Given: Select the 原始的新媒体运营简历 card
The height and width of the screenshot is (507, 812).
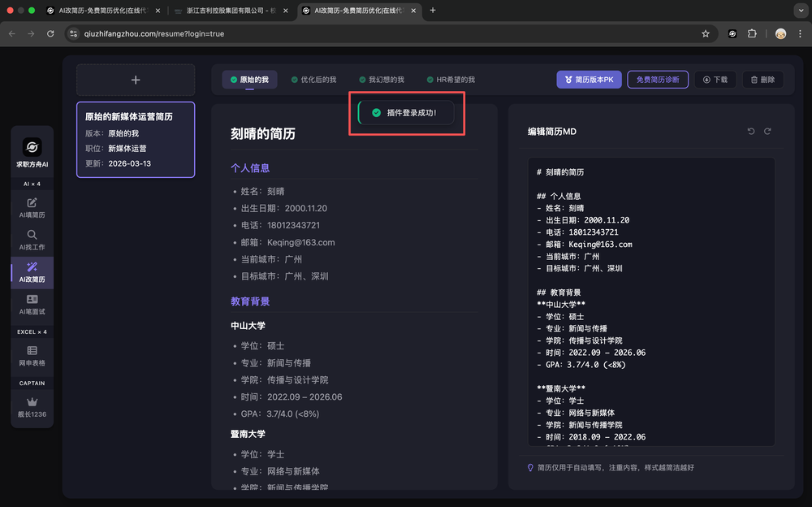Looking at the screenshot, I should tap(136, 139).
